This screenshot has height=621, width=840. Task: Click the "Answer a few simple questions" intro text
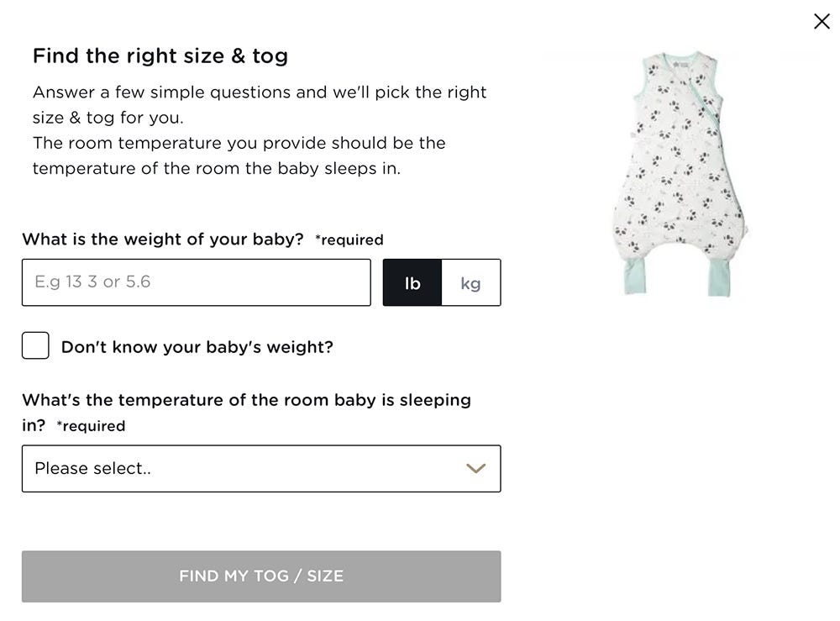pos(260,104)
